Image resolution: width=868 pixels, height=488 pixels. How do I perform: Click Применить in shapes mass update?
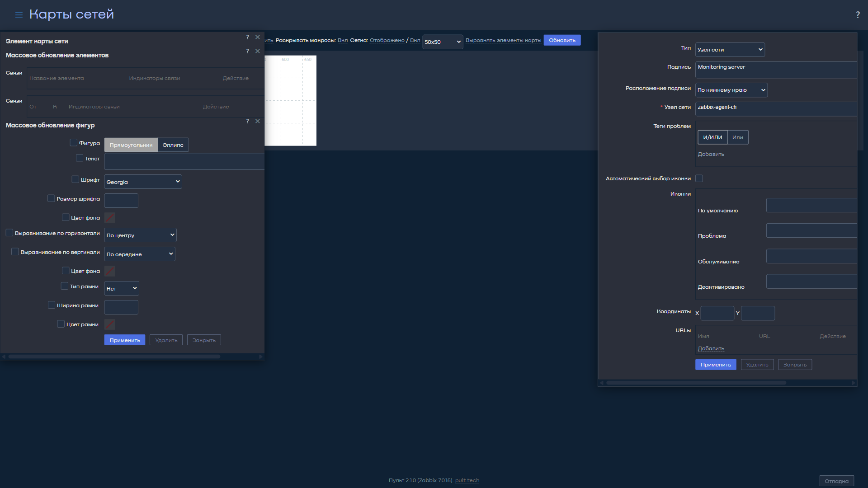pos(125,340)
